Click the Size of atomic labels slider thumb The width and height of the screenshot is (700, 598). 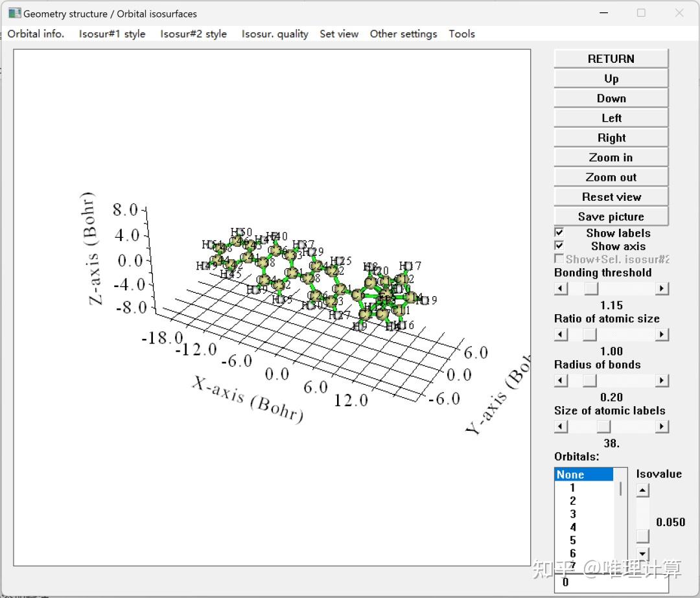(603, 427)
